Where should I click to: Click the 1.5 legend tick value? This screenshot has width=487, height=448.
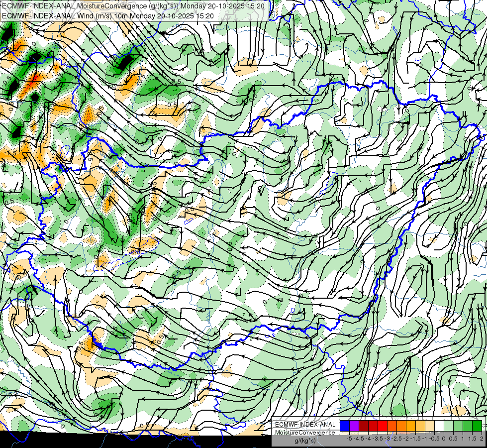point(473,439)
